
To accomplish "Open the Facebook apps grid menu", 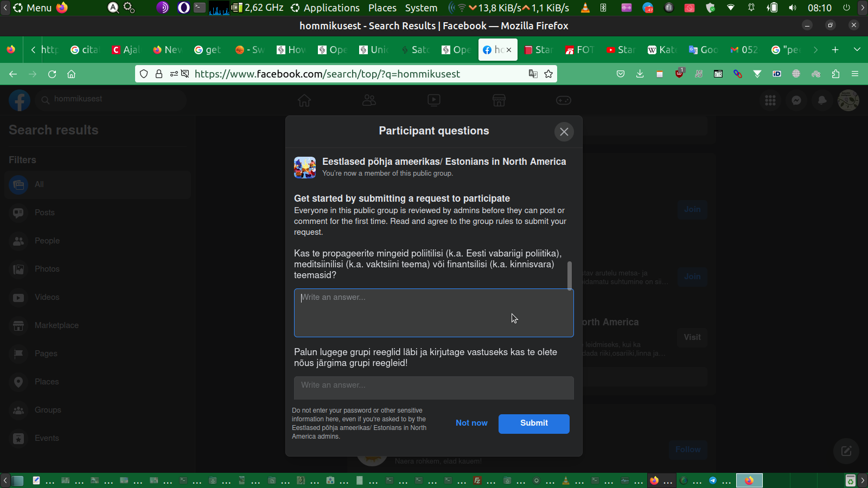I will click(770, 100).
